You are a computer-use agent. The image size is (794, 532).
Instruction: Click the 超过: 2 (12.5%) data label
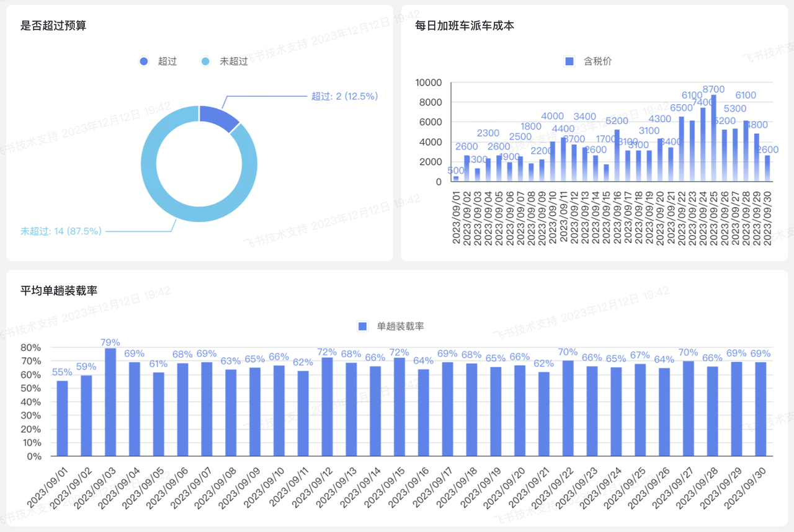pos(344,96)
